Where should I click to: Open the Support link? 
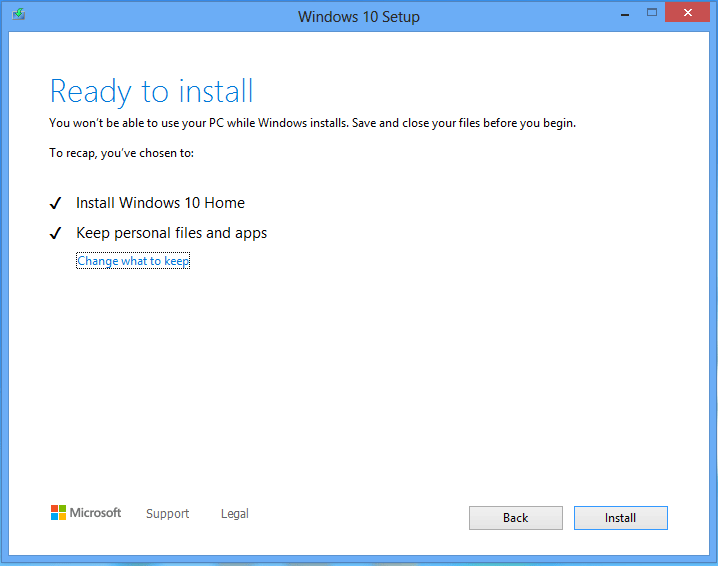point(167,514)
